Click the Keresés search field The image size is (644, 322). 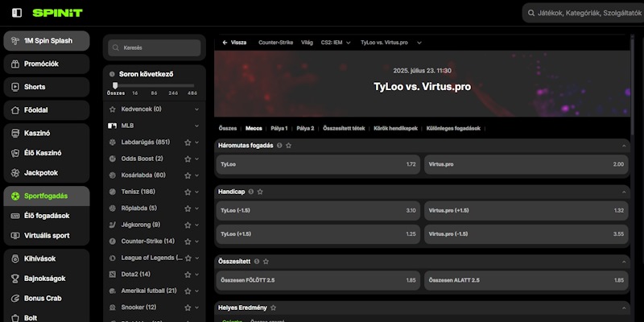[155, 47]
